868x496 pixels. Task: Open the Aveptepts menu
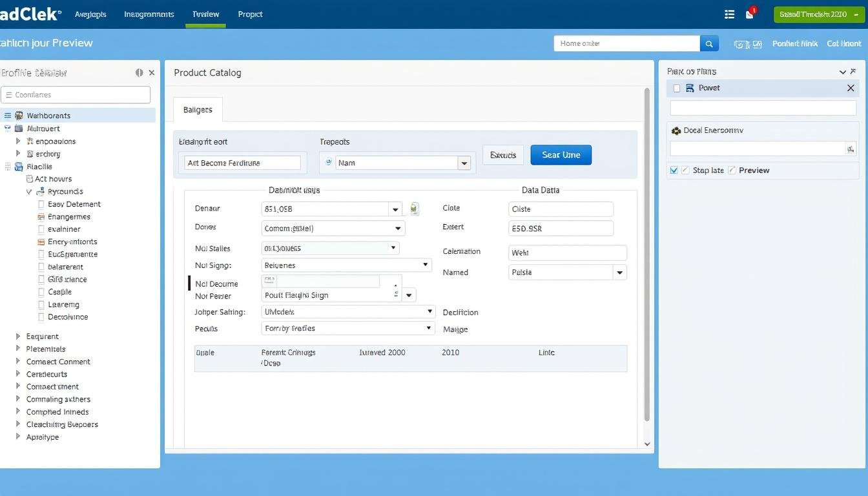90,14
